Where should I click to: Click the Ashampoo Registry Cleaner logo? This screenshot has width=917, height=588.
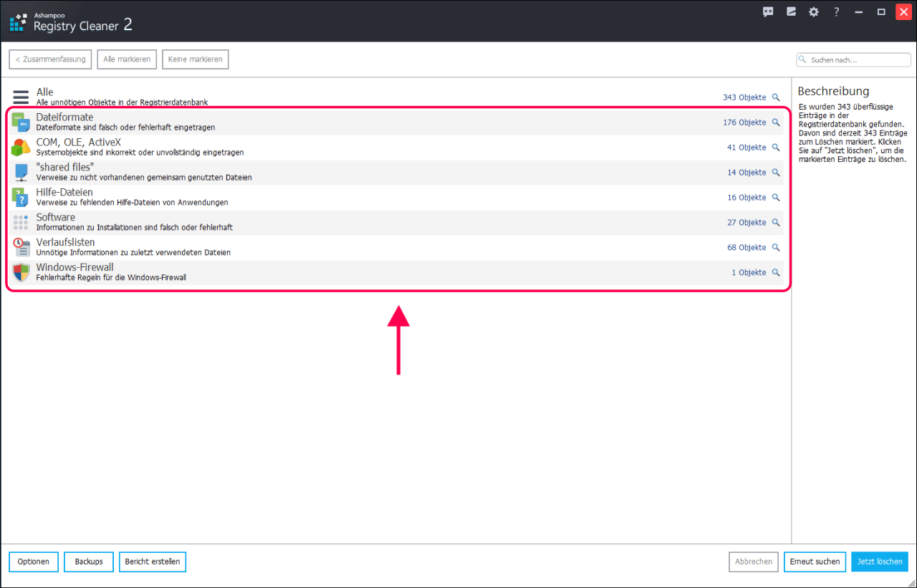tap(19, 23)
